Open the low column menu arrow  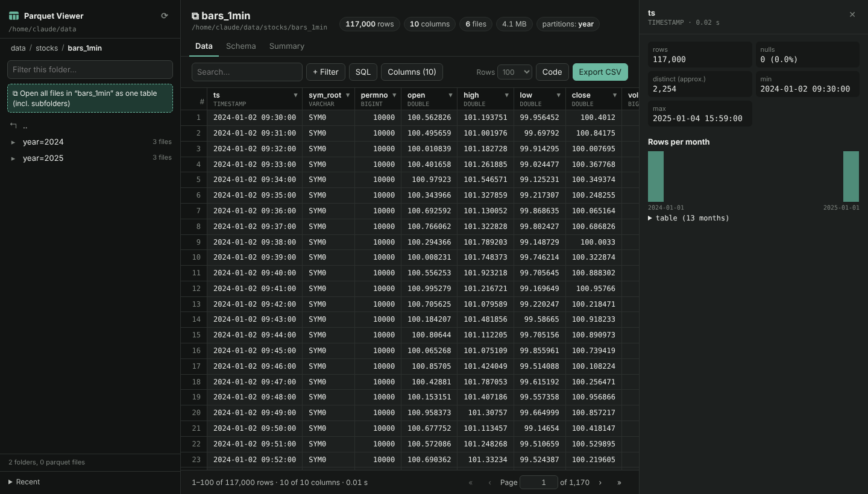[x=559, y=95]
